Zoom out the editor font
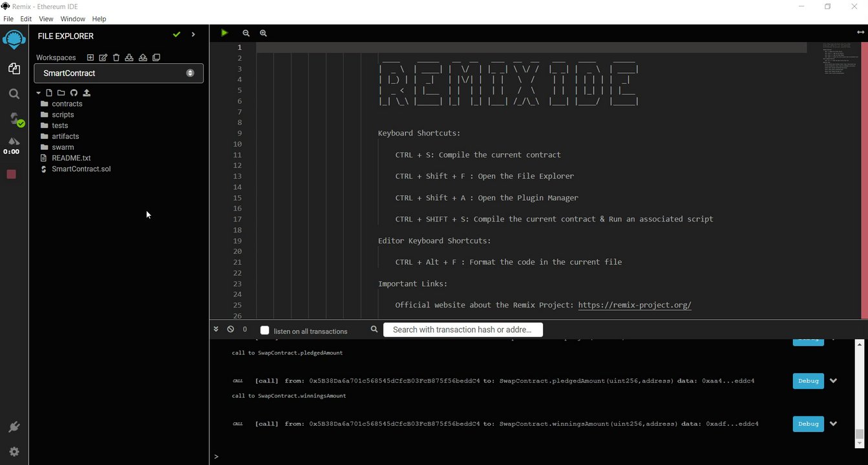This screenshot has width=868, height=465. [246, 33]
